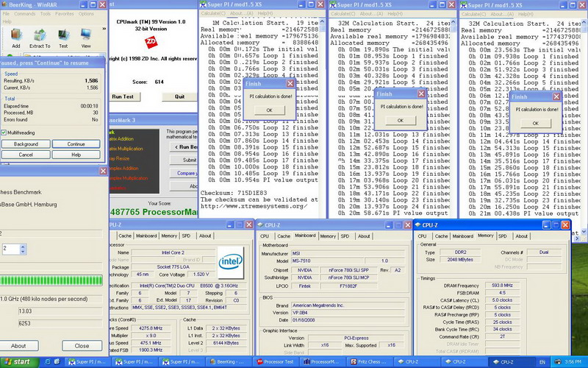Click the second quick launch icon

[x=57, y=362]
